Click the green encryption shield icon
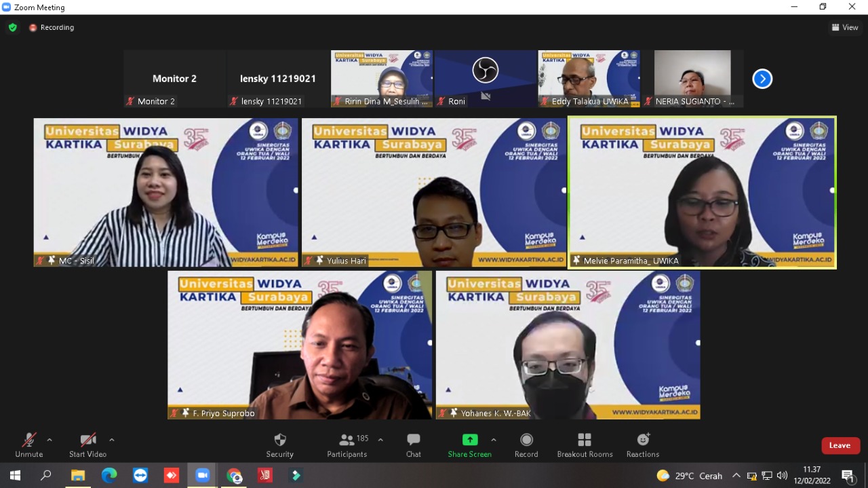 click(12, 27)
